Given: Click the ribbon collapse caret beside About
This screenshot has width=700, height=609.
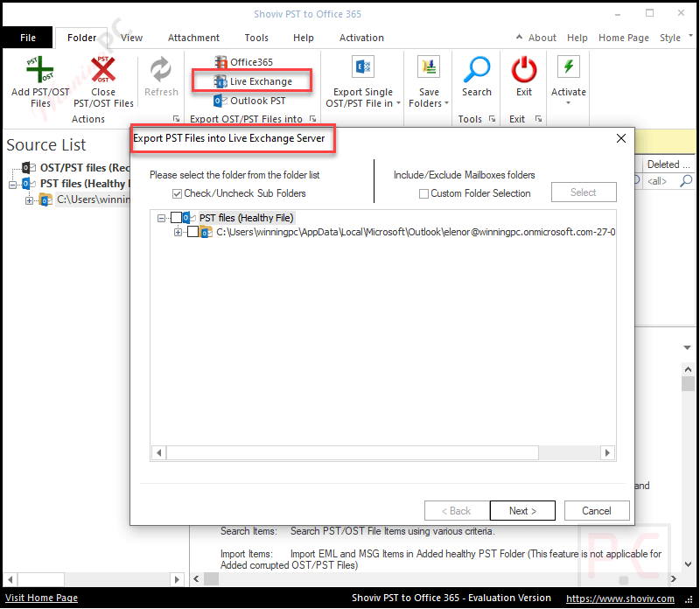Looking at the screenshot, I should (519, 37).
